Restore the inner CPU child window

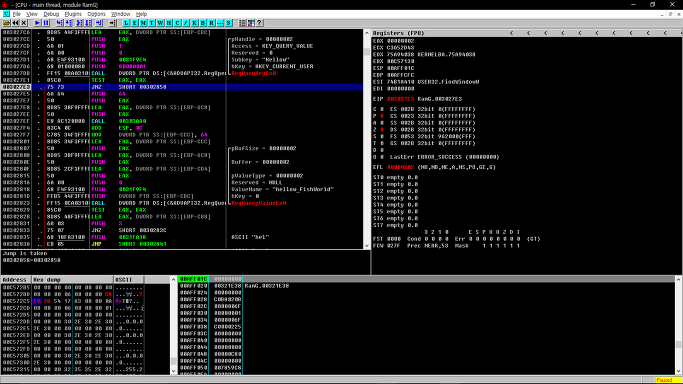click(670, 14)
